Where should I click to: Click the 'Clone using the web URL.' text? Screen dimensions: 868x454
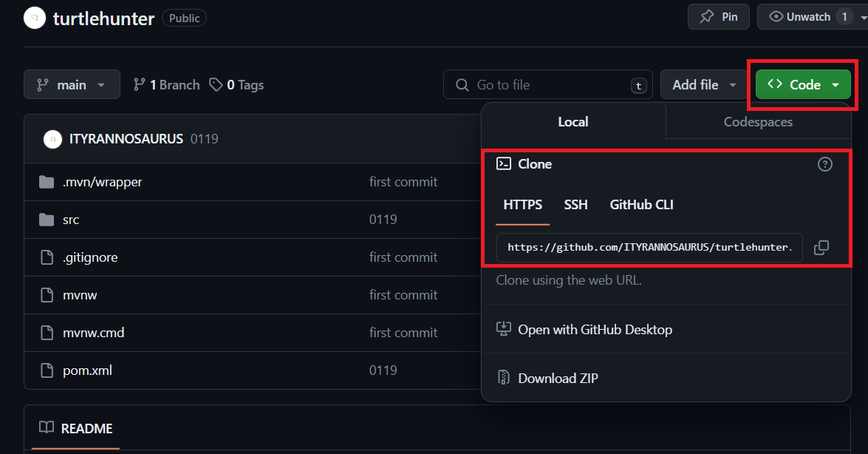pos(569,280)
